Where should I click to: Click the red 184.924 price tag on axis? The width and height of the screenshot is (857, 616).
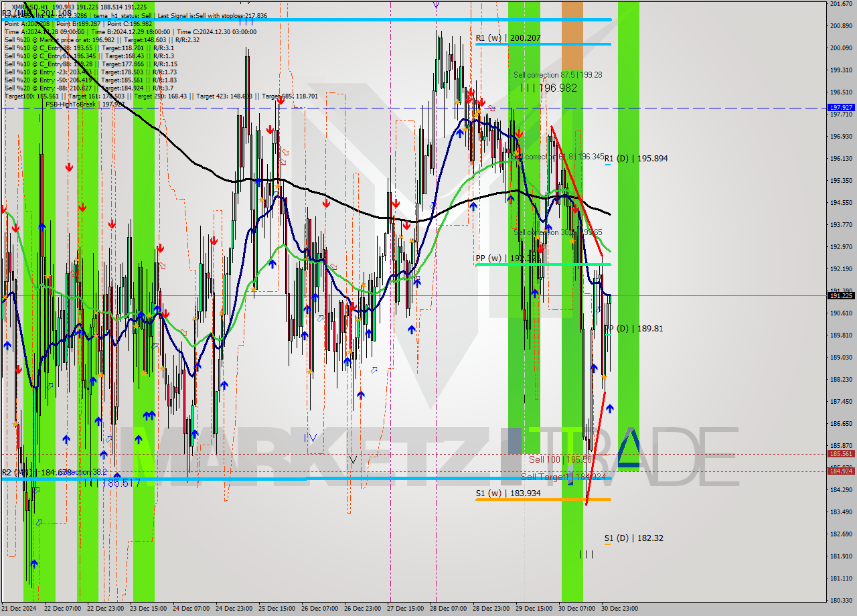841,471
